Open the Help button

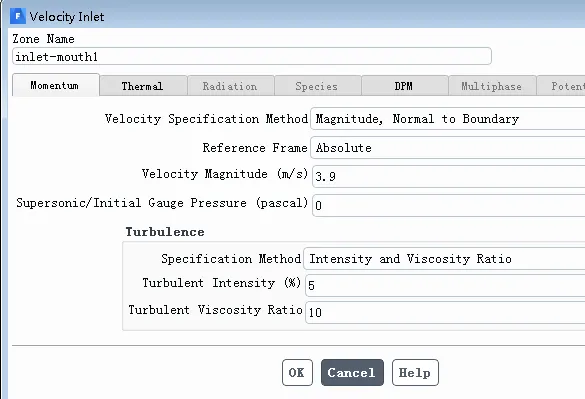[415, 372]
